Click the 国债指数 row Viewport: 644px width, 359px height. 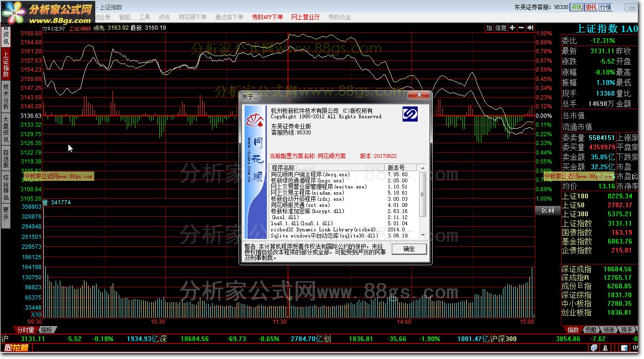point(600,232)
